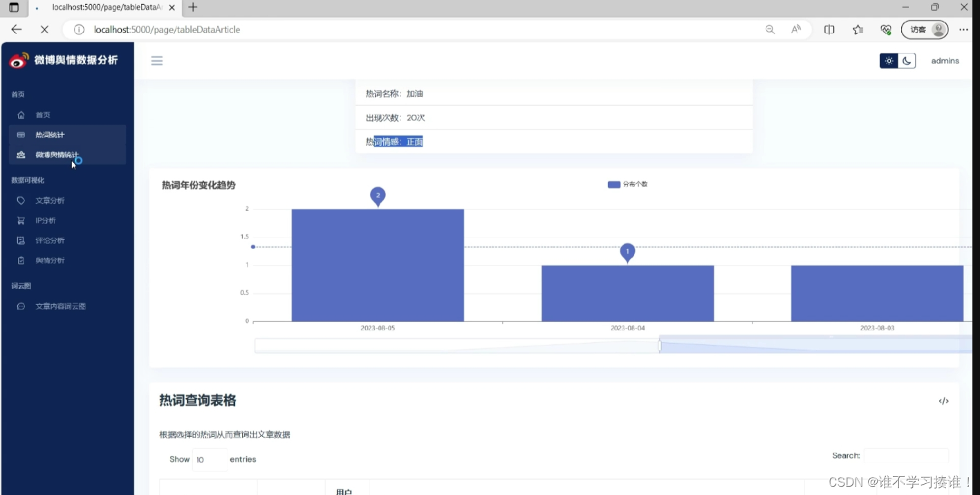
Task: Click the hamburger menu icon to collapse sidebar
Action: [157, 61]
